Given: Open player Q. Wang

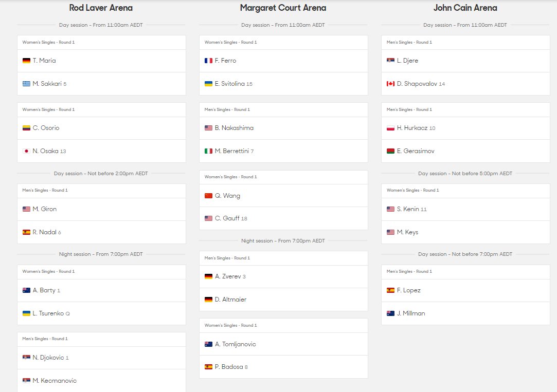Looking at the screenshot, I should 227,196.
